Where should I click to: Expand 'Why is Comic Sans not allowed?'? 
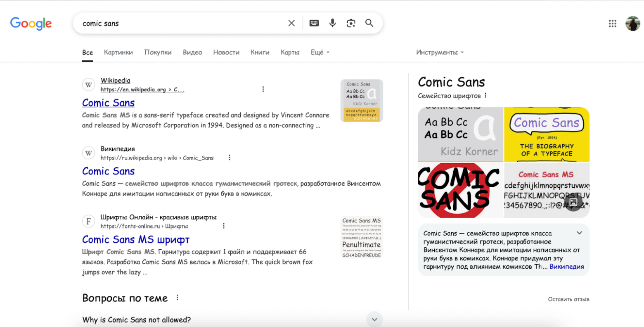pos(375,319)
